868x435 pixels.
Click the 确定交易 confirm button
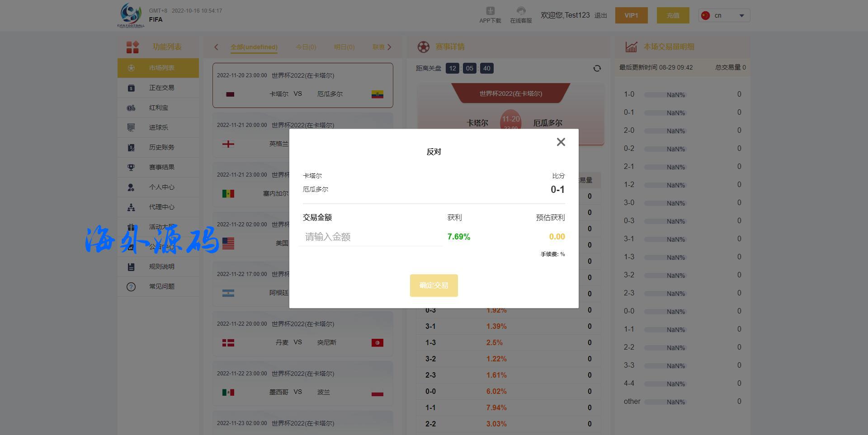[434, 285]
